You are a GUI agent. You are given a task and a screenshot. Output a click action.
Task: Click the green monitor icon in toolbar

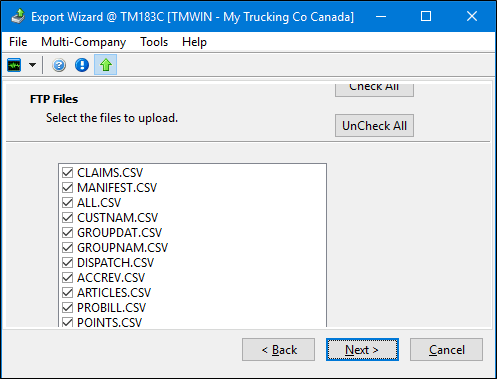point(14,65)
